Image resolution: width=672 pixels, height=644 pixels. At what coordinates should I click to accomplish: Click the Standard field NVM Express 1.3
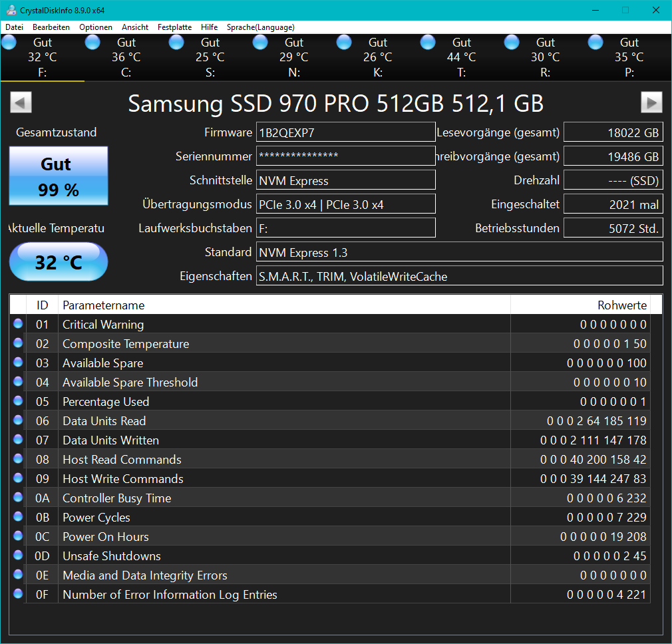[x=460, y=252]
